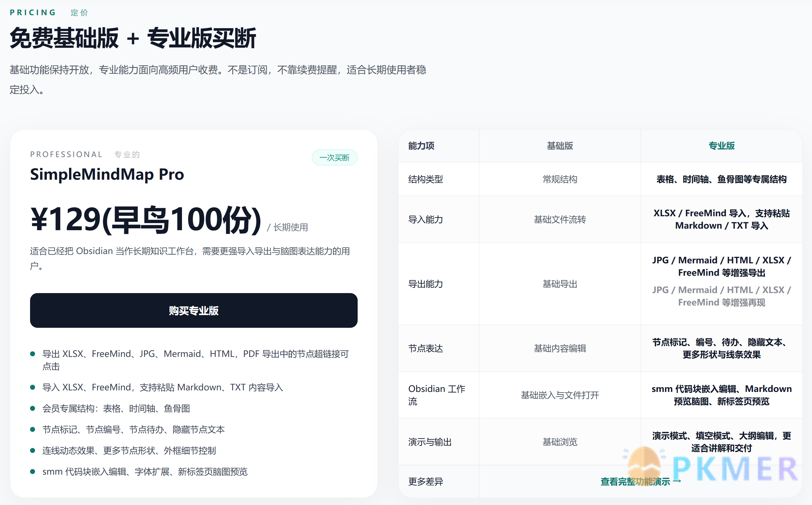This screenshot has height=505, width=812.
Task: Click the 演示与输出 row label
Action: coord(430,442)
